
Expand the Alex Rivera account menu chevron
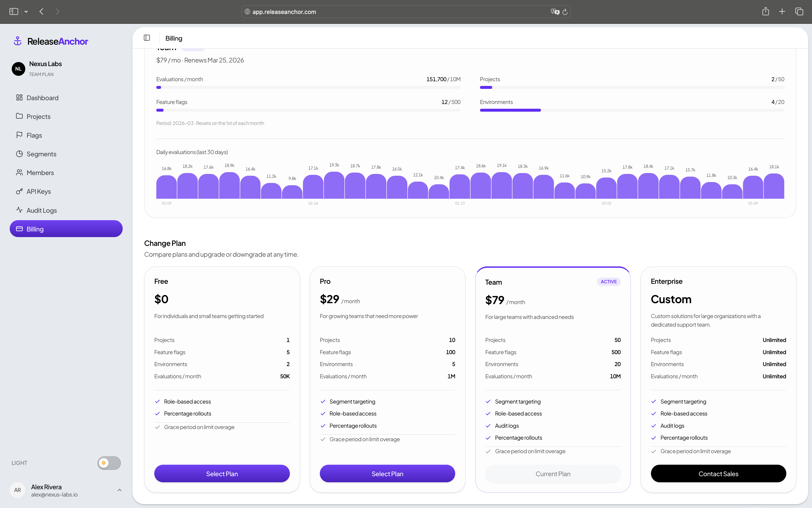click(119, 490)
